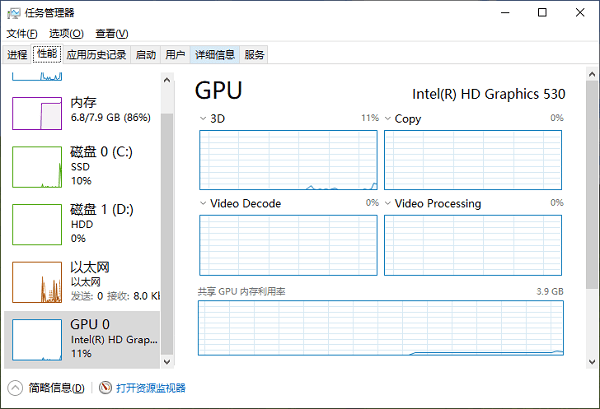Select the Disk 1 (D:) graph icon

tap(37, 225)
